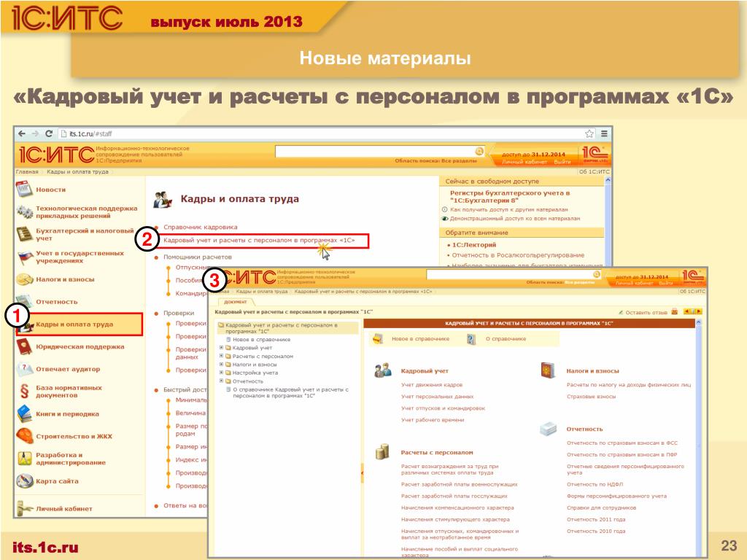
Task: Open Строительство и ЖКХ helmet icon
Action: point(24,436)
